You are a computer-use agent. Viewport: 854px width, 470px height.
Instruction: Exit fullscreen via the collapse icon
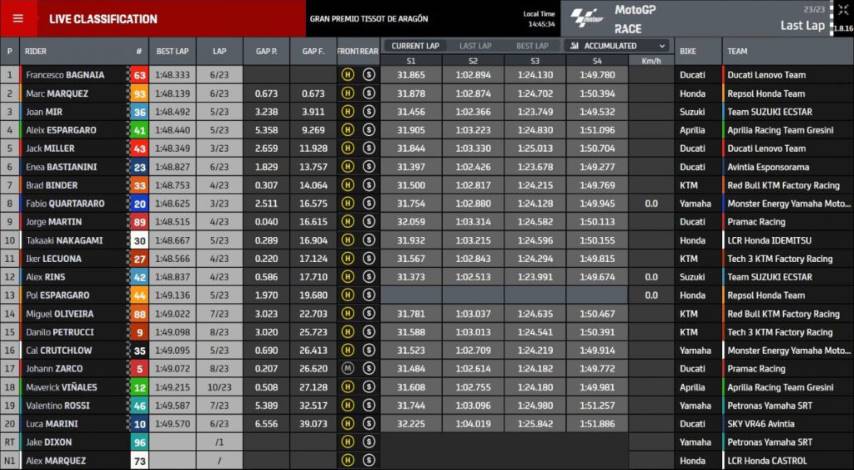tap(843, 10)
